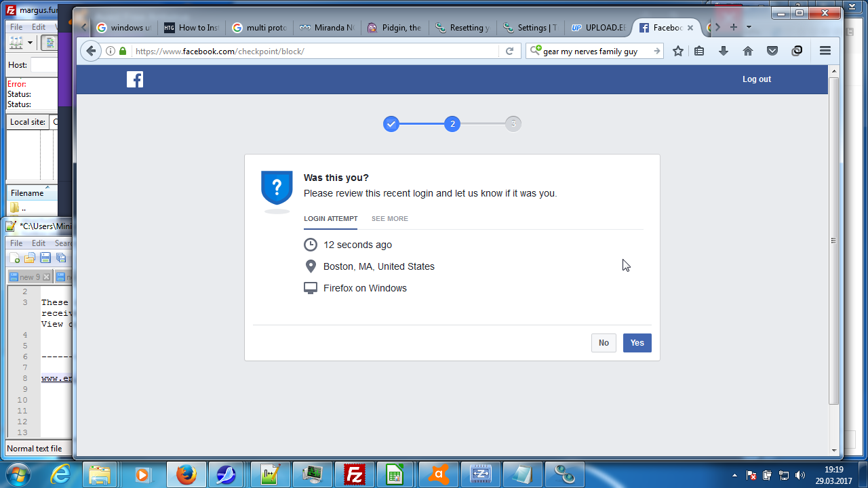This screenshot has height=488, width=868.
Task: Select LOGIN ATTEMPT tab in dialog
Action: [331, 219]
